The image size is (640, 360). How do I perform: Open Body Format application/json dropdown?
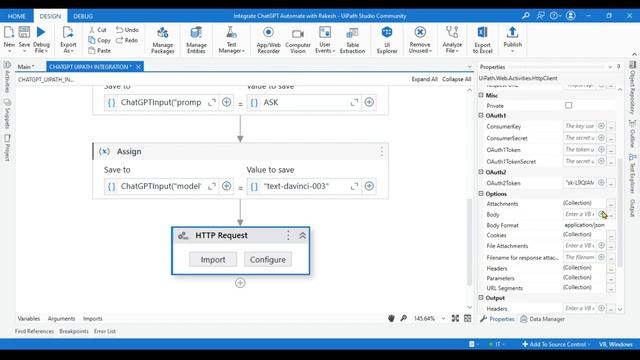tap(589, 225)
